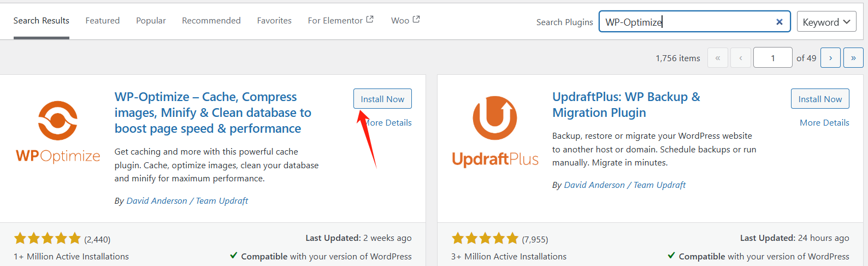Click the UpdraftPlus plugin logo

pos(495,132)
